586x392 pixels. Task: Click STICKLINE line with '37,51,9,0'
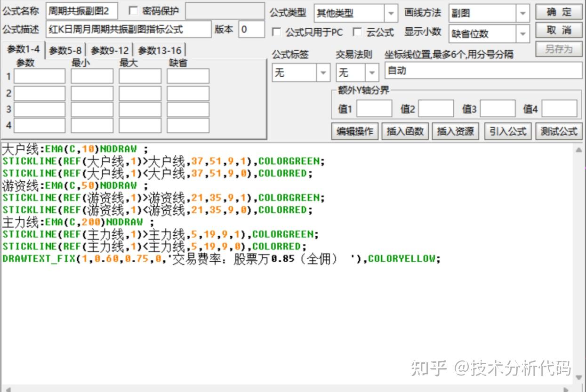pyautogui.click(x=157, y=174)
